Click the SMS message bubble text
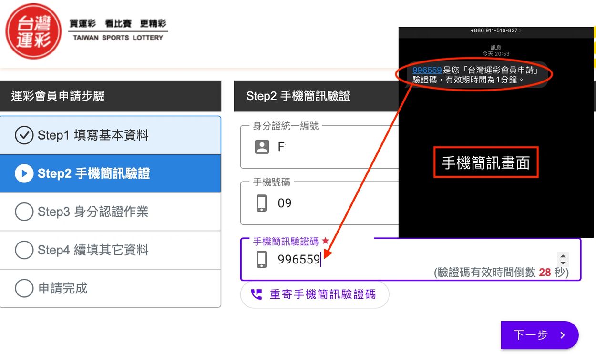This screenshot has height=364, width=596. point(475,75)
